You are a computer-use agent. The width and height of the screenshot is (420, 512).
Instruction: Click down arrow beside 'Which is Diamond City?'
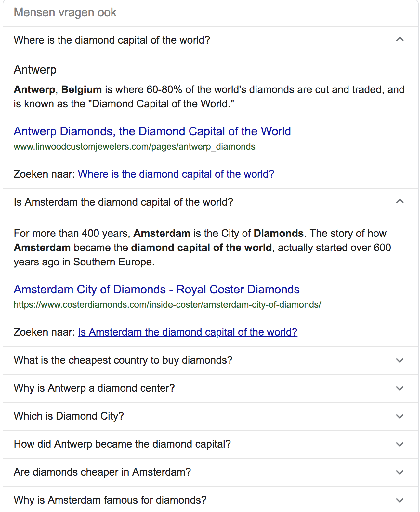pyautogui.click(x=400, y=416)
